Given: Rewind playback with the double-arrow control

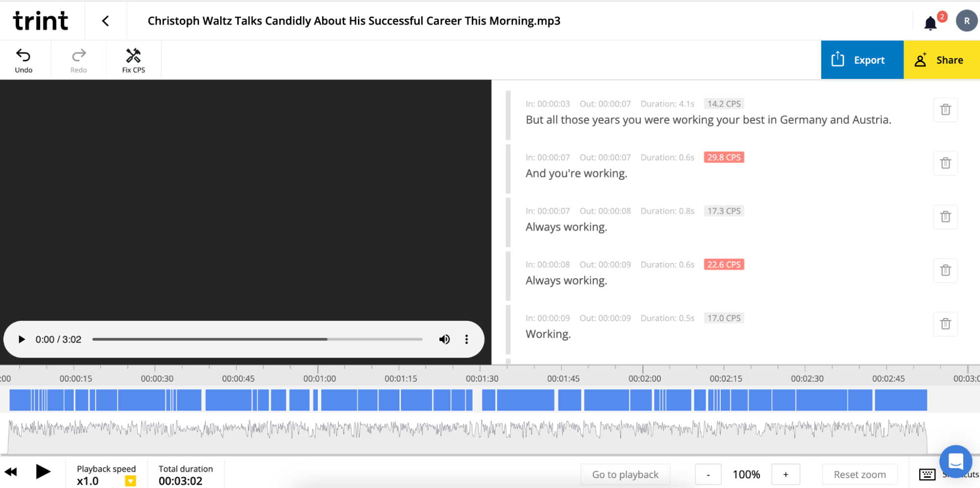Looking at the screenshot, I should pos(11,471).
